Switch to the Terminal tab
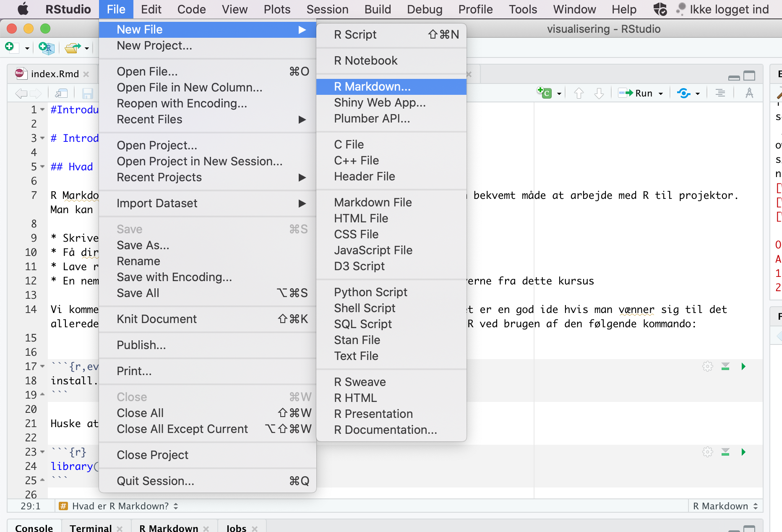782x532 pixels. click(91, 527)
